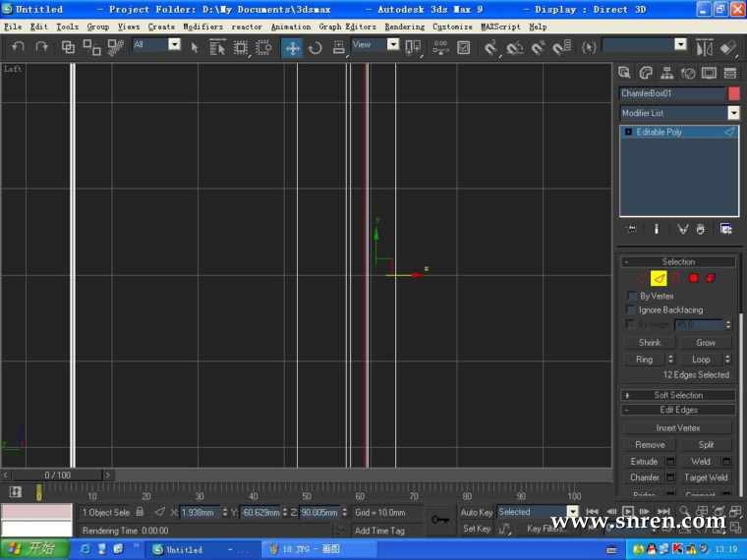Enable the By Vertex checkbox
747x560 pixels.
[x=632, y=296]
